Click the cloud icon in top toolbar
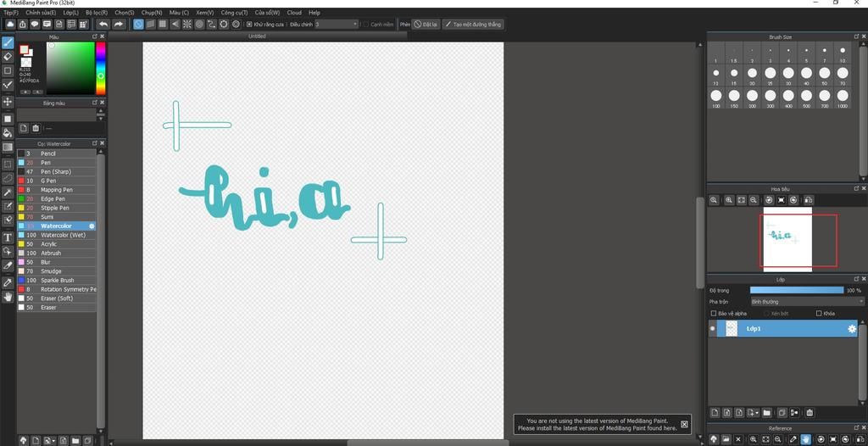This screenshot has height=446, width=868. tap(10, 25)
